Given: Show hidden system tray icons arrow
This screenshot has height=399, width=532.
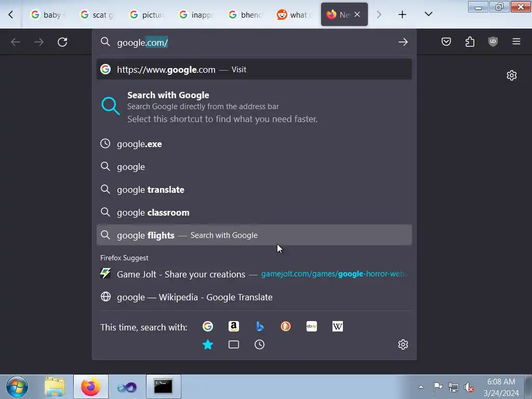Looking at the screenshot, I should point(421,387).
